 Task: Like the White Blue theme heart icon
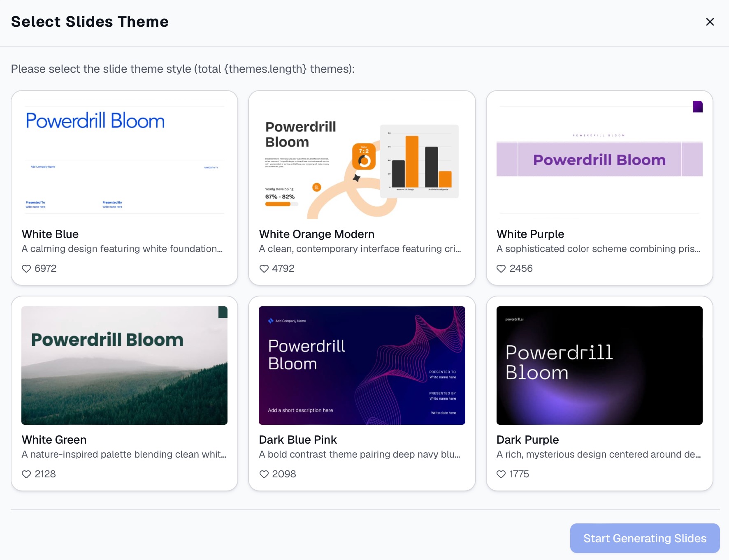click(26, 268)
